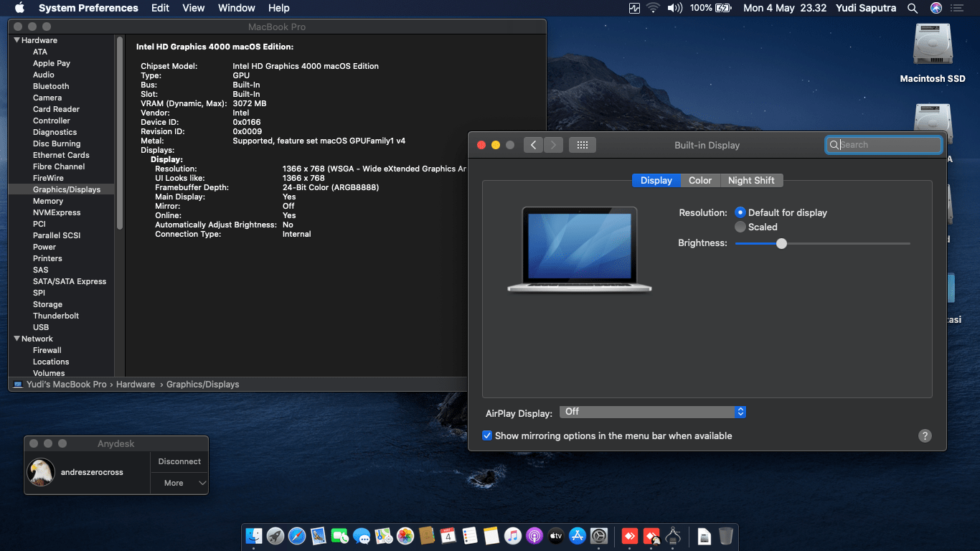The width and height of the screenshot is (980, 551).
Task: Open System Information caliper icon in dock
Action: 673,536
